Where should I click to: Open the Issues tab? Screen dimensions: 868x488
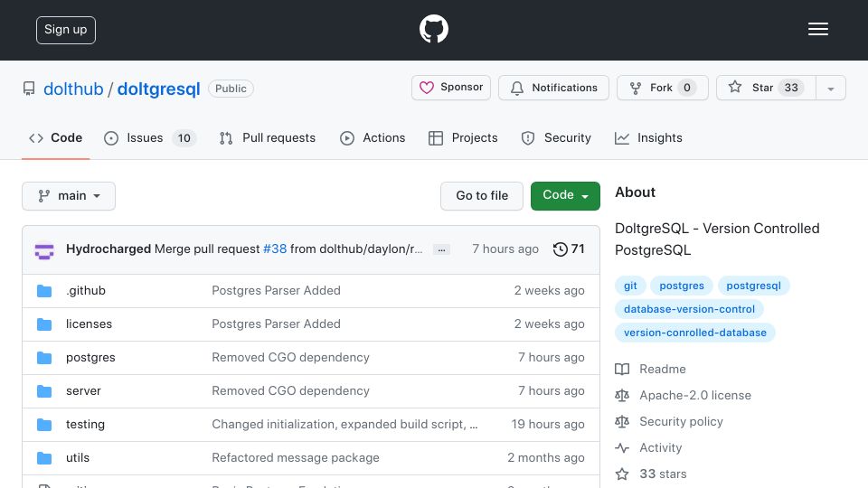pyautogui.click(x=150, y=137)
